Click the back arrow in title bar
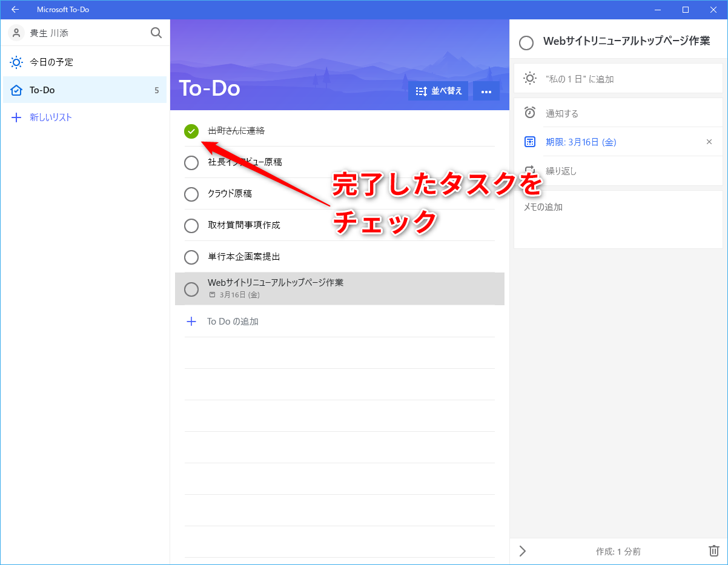This screenshot has width=728, height=565. click(x=15, y=10)
